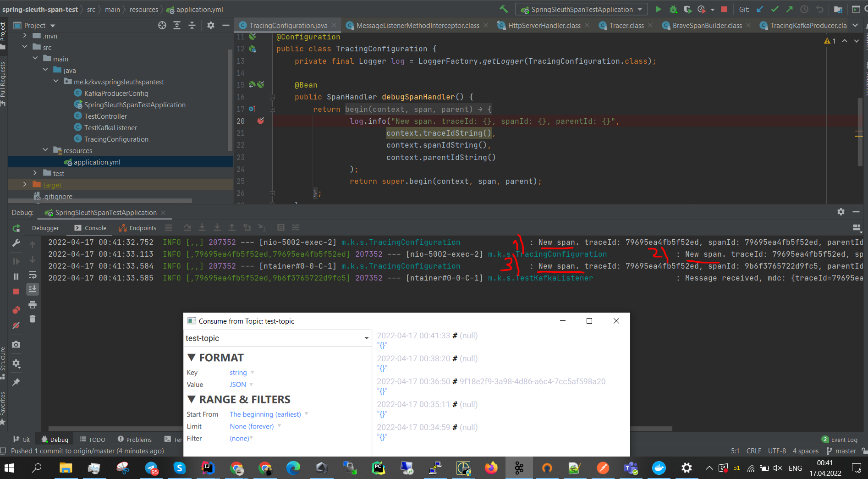
Task: Open the run configuration dropdown SpringSleuthSpanTestApplication
Action: [x=581, y=9]
